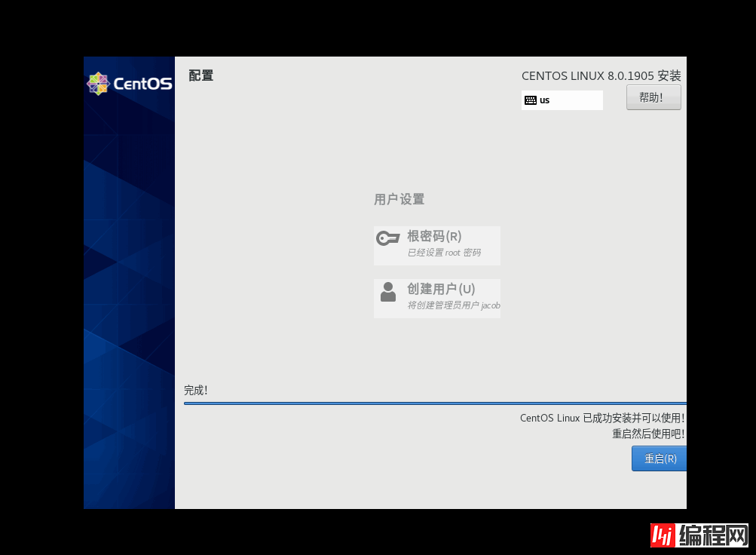Image resolution: width=756 pixels, height=555 pixels.
Task: Click the keyboard layout icon
Action: [531, 100]
